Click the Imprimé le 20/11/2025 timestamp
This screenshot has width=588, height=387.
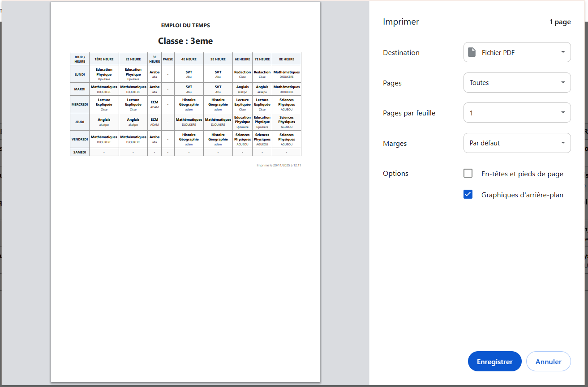(x=279, y=165)
